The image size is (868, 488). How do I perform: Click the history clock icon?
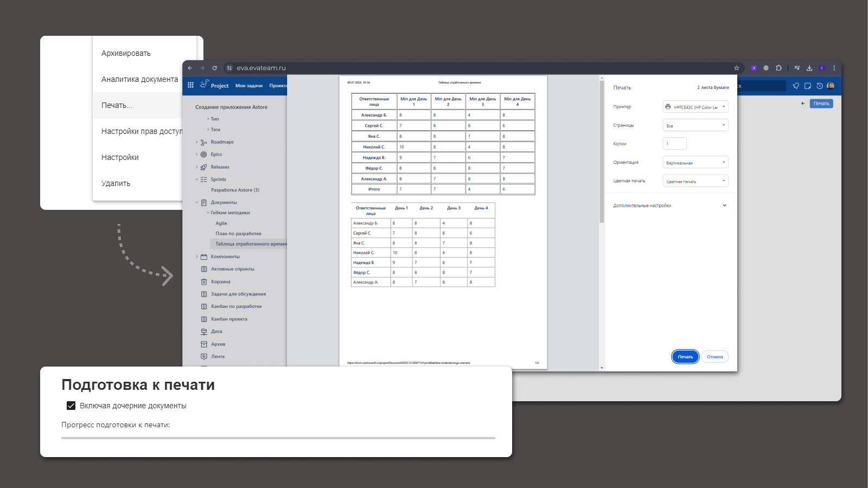(x=819, y=86)
